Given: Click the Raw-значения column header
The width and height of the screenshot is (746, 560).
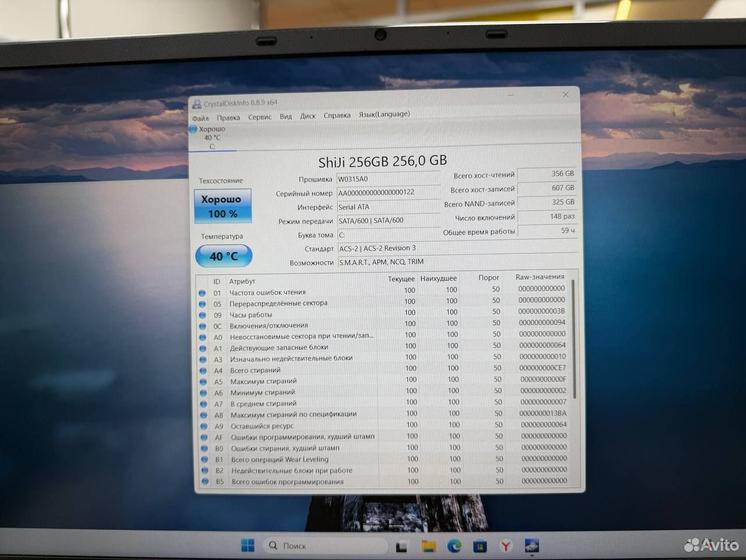Looking at the screenshot, I should coord(540,276).
